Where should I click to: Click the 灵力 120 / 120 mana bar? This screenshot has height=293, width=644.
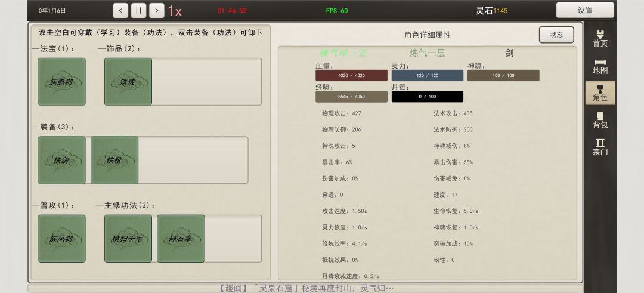tap(427, 76)
